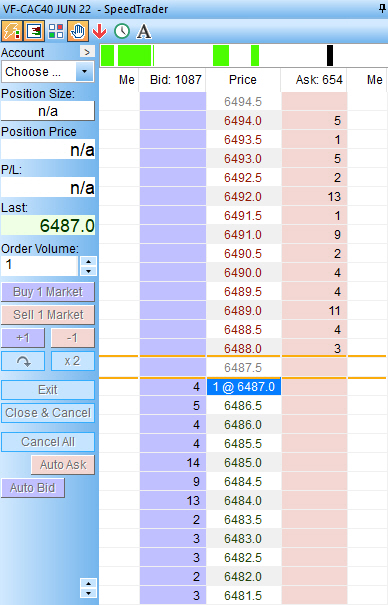The image size is (388, 605).
Task: Click the Bid: 1087 column header
Action: 172,80
